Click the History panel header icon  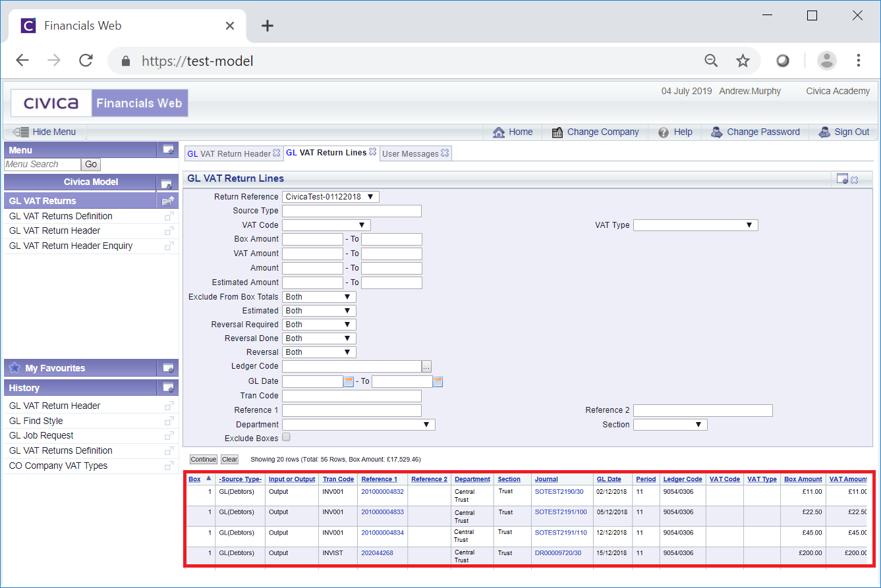pos(168,387)
